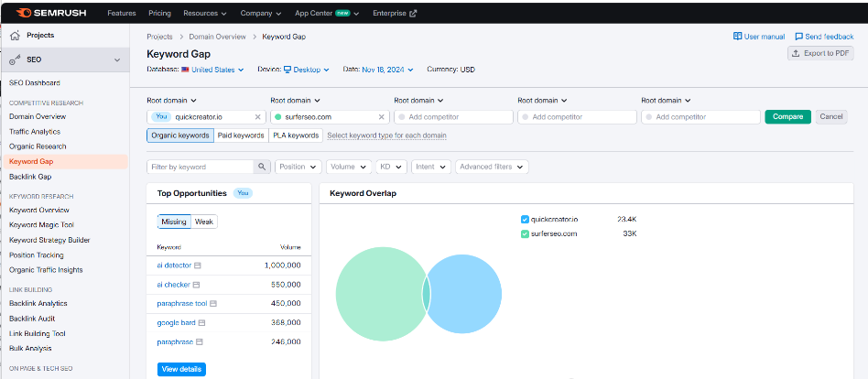Open the Company dropdown menu
This screenshot has width=868, height=379.
pyautogui.click(x=261, y=14)
